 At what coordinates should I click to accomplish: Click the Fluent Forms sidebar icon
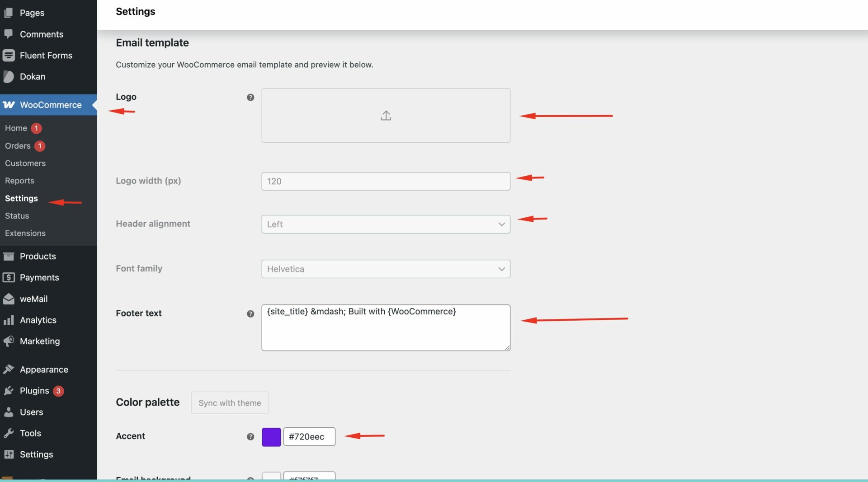[x=9, y=56]
